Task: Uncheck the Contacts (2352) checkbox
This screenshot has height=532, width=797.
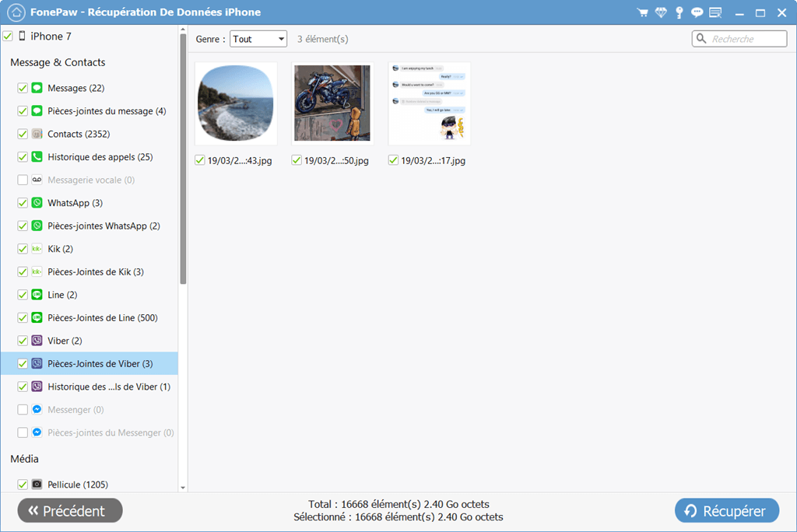Action: pos(23,134)
